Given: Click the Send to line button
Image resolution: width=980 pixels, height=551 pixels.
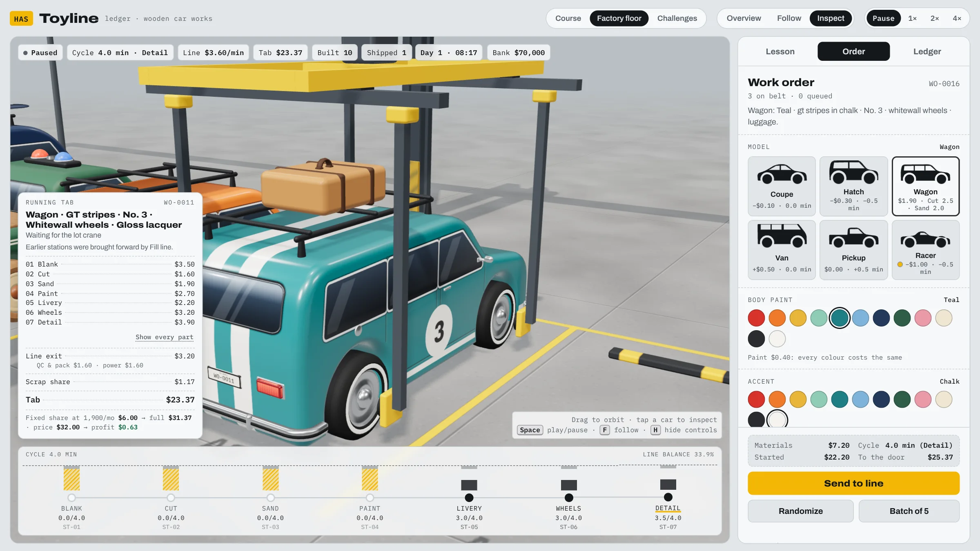Looking at the screenshot, I should pos(853,483).
